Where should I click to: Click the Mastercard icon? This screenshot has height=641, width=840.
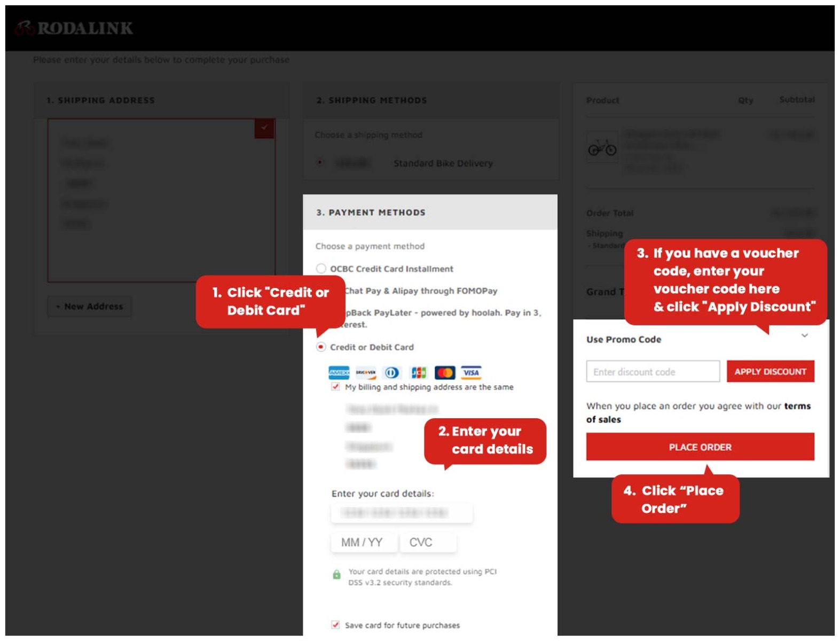click(x=444, y=372)
